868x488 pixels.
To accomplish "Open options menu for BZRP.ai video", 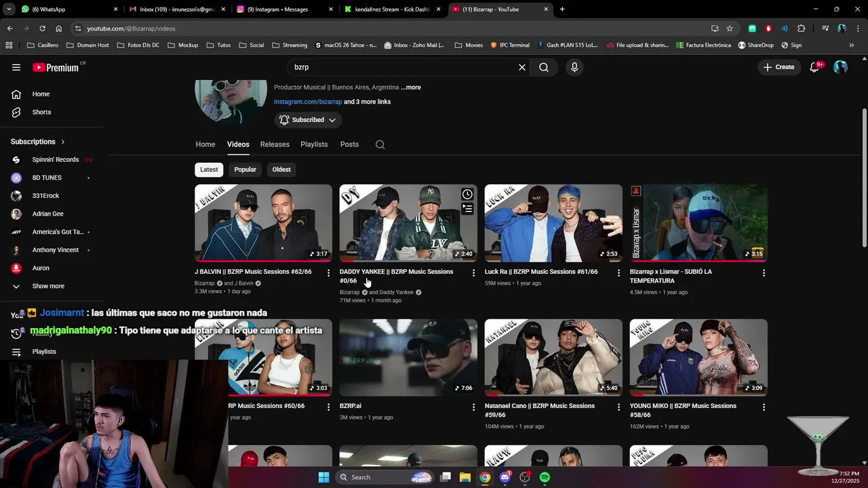I will click(473, 407).
